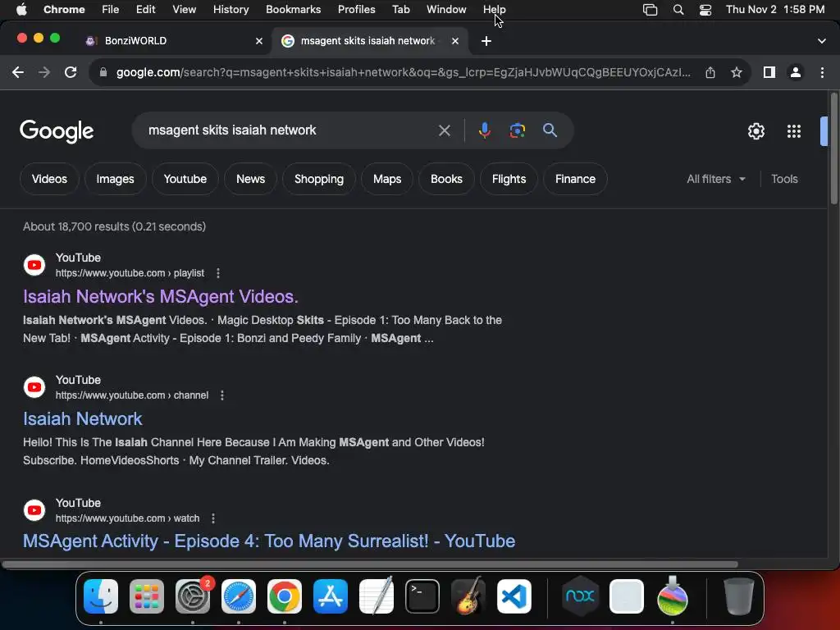
Task: Open the Trash in the dock
Action: point(739,596)
